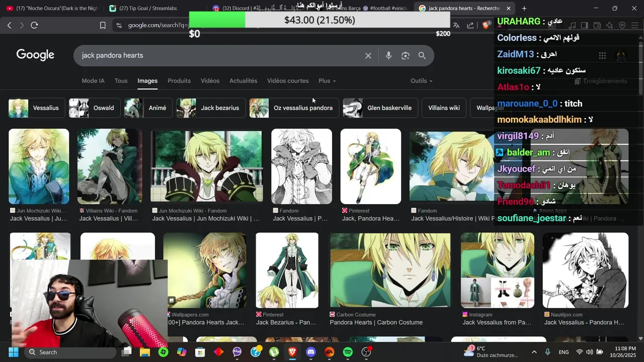View site settings icon beside google.com URL

point(118,25)
